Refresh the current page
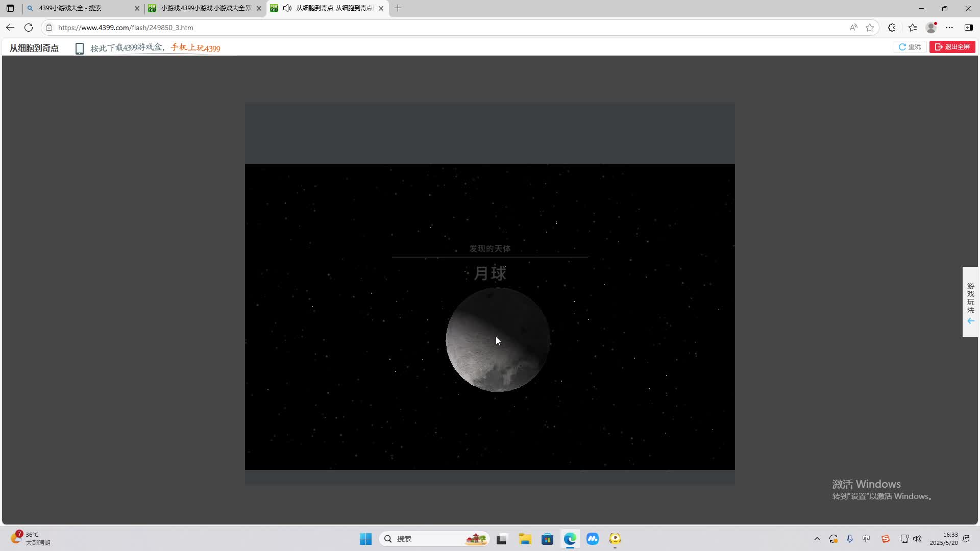The width and height of the screenshot is (980, 551). click(x=29, y=28)
